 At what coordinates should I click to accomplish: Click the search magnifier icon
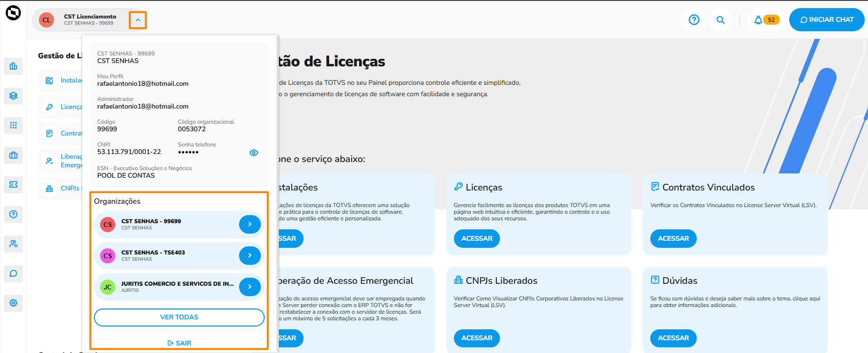click(x=720, y=20)
